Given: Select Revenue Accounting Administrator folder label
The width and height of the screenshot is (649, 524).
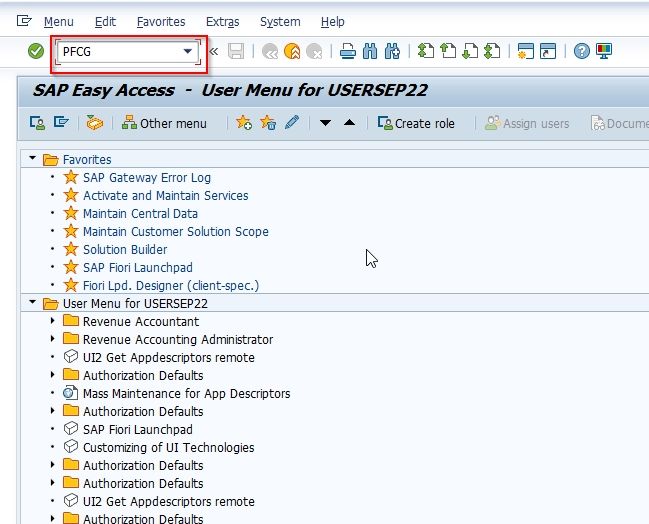Looking at the screenshot, I should [178, 339].
